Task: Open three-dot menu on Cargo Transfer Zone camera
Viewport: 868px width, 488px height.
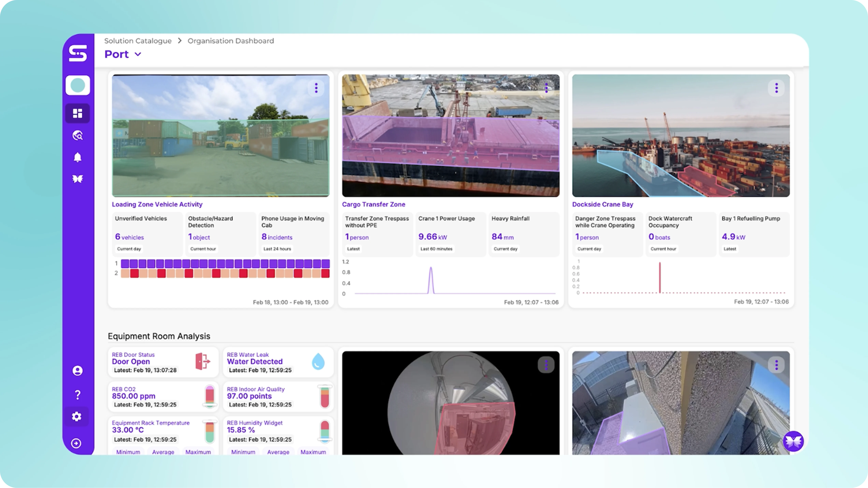Action: (546, 88)
